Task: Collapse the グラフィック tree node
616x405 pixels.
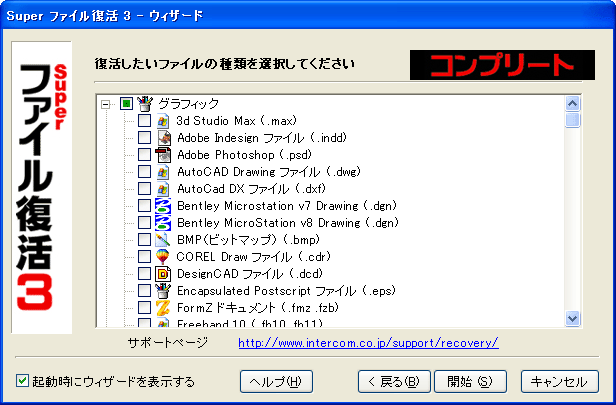Action: (x=105, y=104)
